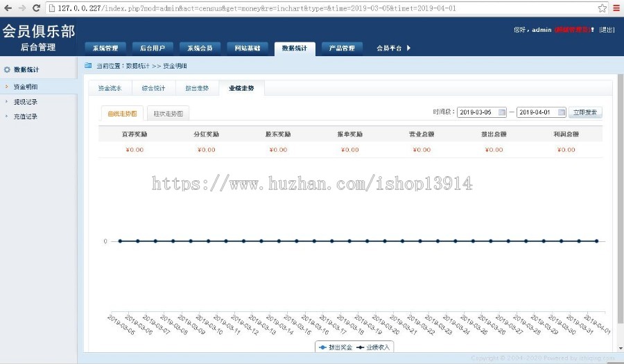Screen dimensions: 624x364
Task: Open the 产品管理 top menu
Action: click(x=342, y=48)
